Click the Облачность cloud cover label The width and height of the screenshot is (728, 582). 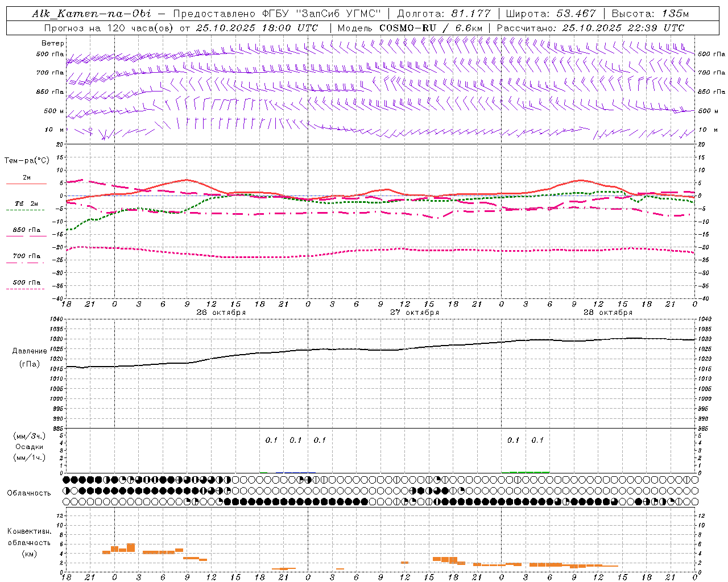pyautogui.click(x=29, y=493)
